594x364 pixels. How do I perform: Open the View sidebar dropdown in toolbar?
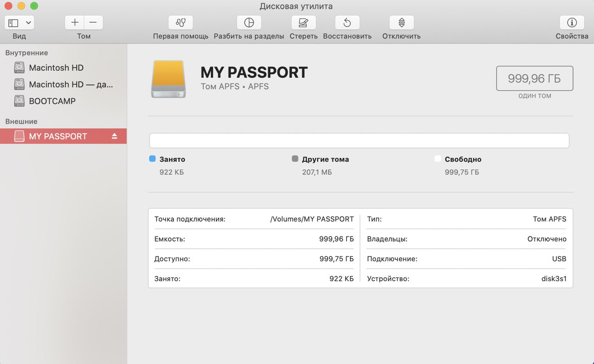pos(19,22)
